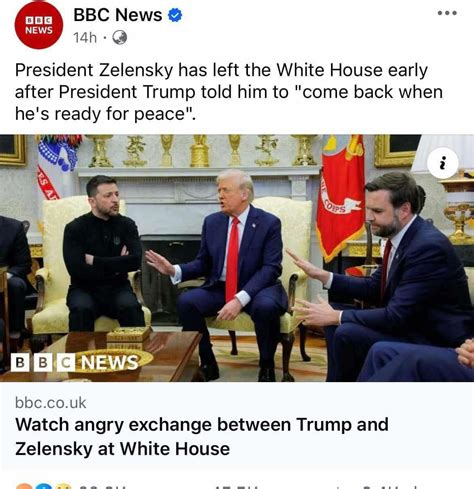Tap the info icon on the image
Screen dimensions: 474x489
point(443,163)
